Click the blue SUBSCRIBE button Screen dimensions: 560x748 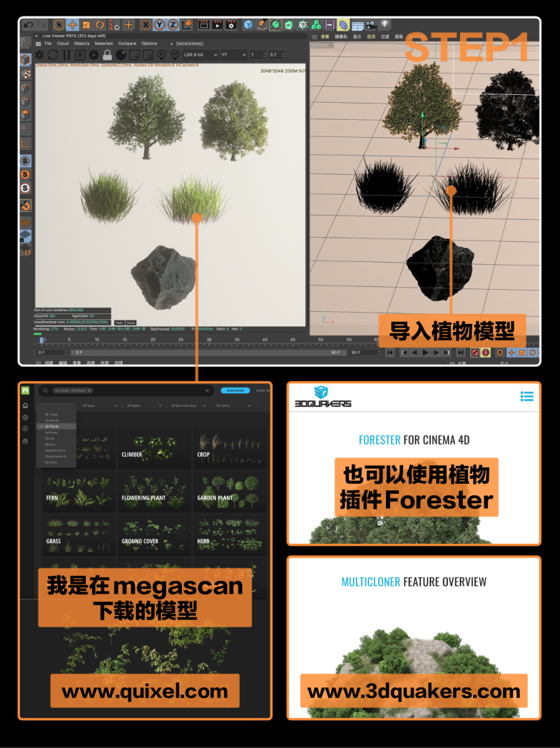[x=235, y=390]
